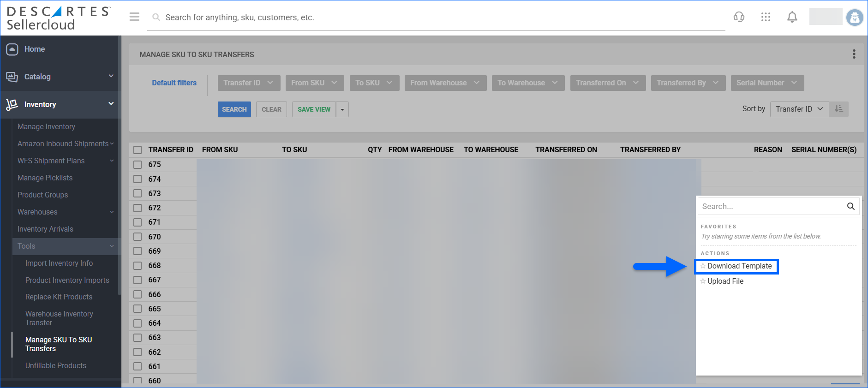This screenshot has height=388, width=868.
Task: Select Upload File action
Action: (725, 281)
